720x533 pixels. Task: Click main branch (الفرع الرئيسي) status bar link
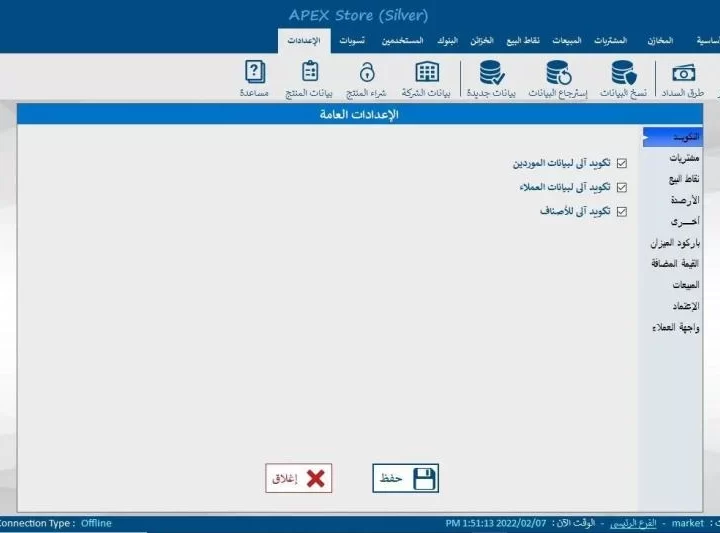point(633,523)
